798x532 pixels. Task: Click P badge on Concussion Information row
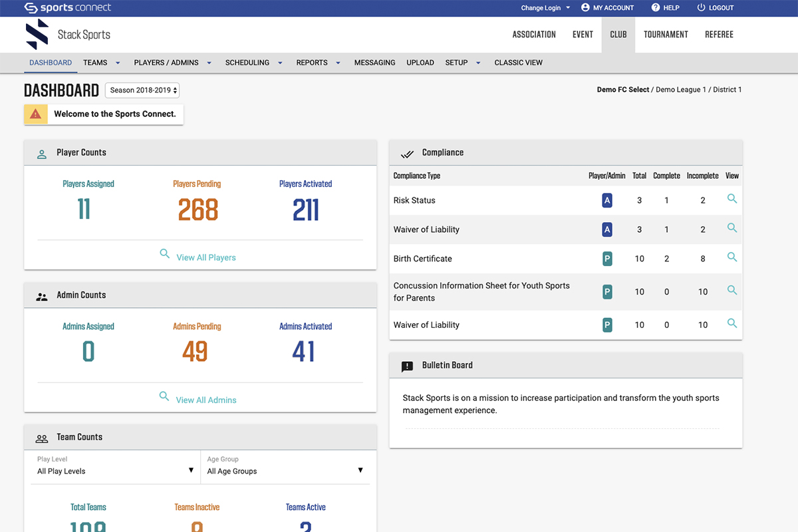606,292
